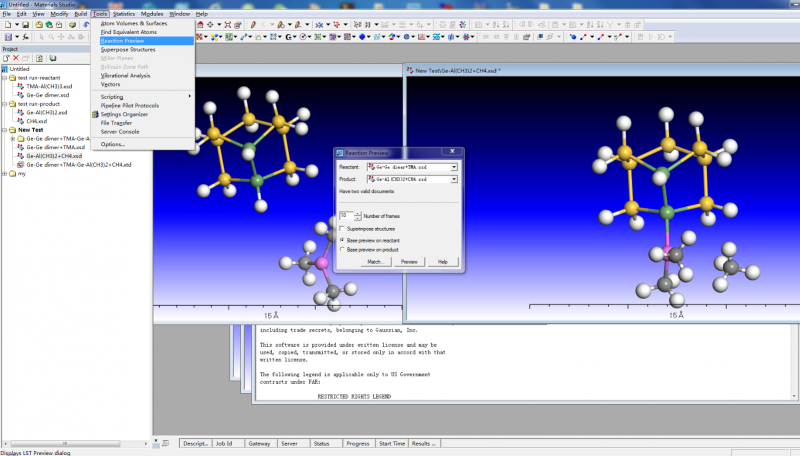The height and width of the screenshot is (456, 800).
Task: Click the new item icon in Project panel toolbar
Action: pos(6,58)
